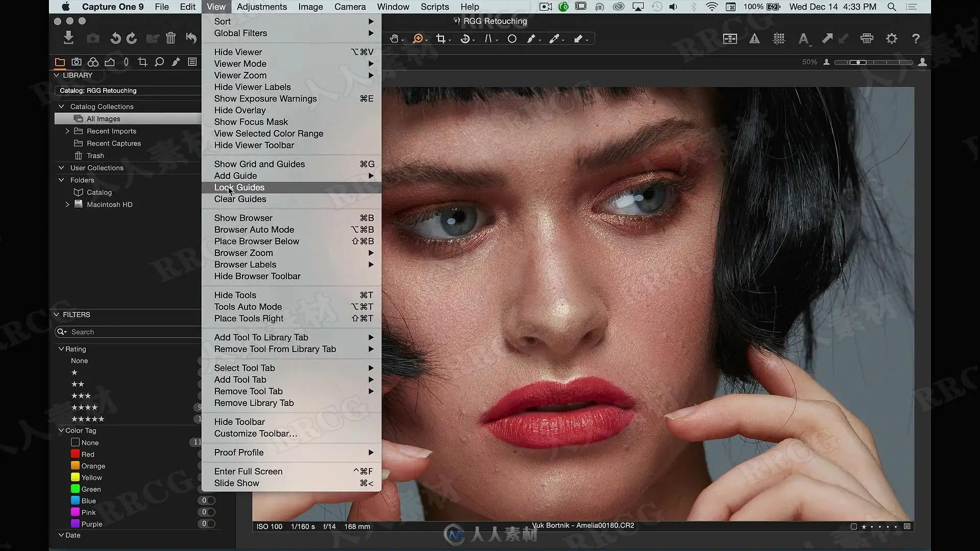Open the Color tool tab icon
Screen dimensions: 980x551
[93, 62]
